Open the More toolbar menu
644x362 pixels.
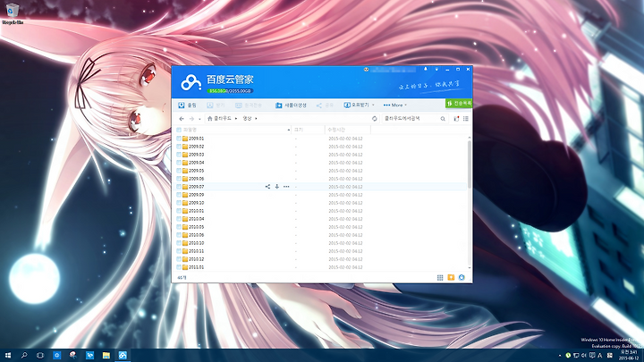(394, 105)
